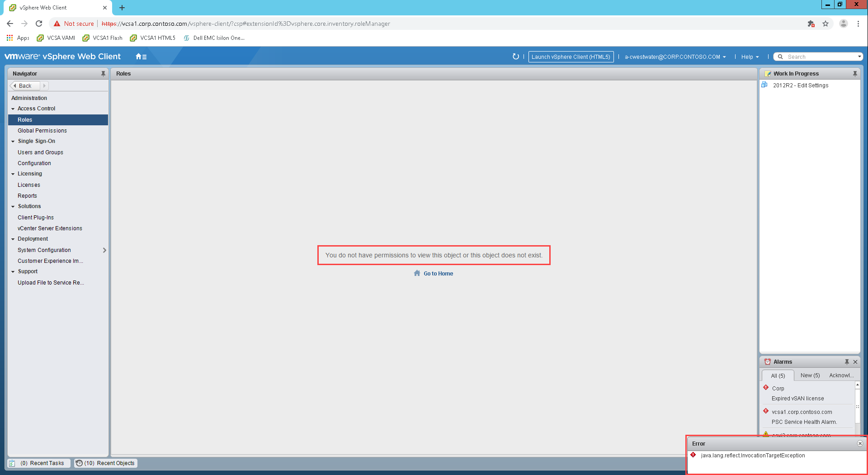This screenshot has height=475, width=868.
Task: Open the Help dropdown menu
Action: (750, 57)
